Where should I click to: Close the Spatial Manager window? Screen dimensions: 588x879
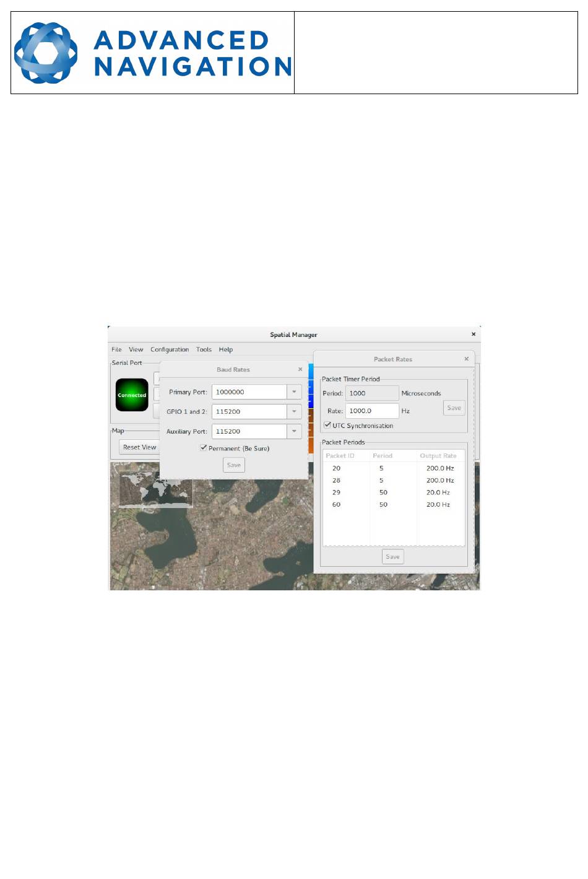[x=473, y=334]
